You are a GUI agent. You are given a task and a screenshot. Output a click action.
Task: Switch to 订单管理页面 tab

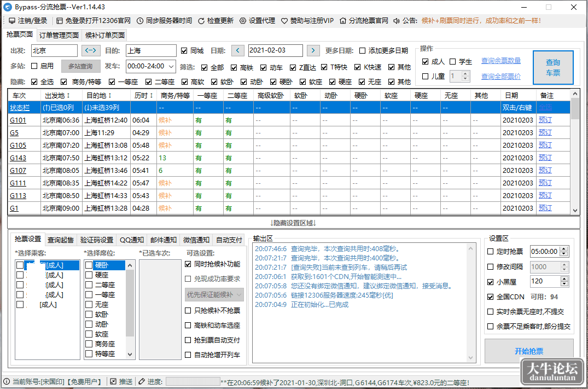[59, 35]
